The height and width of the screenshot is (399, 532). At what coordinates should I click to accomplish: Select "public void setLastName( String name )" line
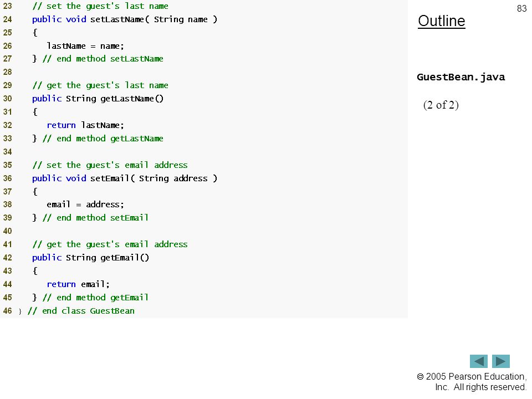tap(125, 19)
